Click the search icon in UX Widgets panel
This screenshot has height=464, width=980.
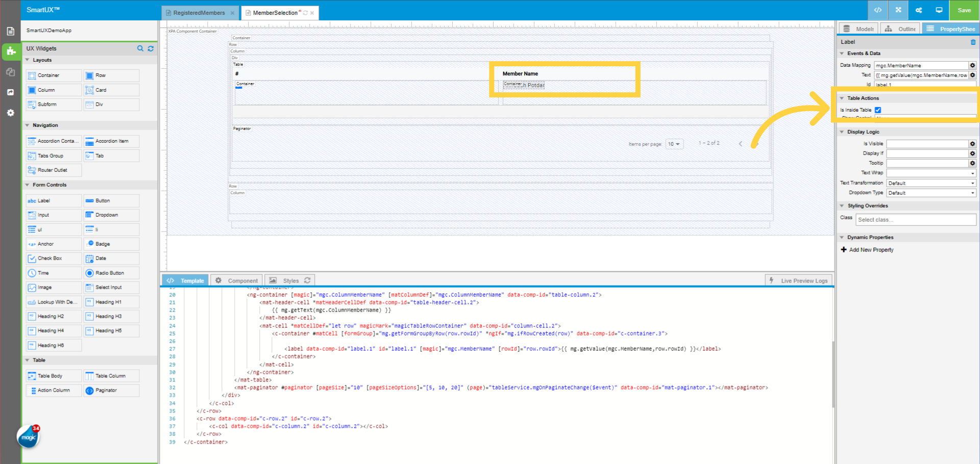click(140, 48)
